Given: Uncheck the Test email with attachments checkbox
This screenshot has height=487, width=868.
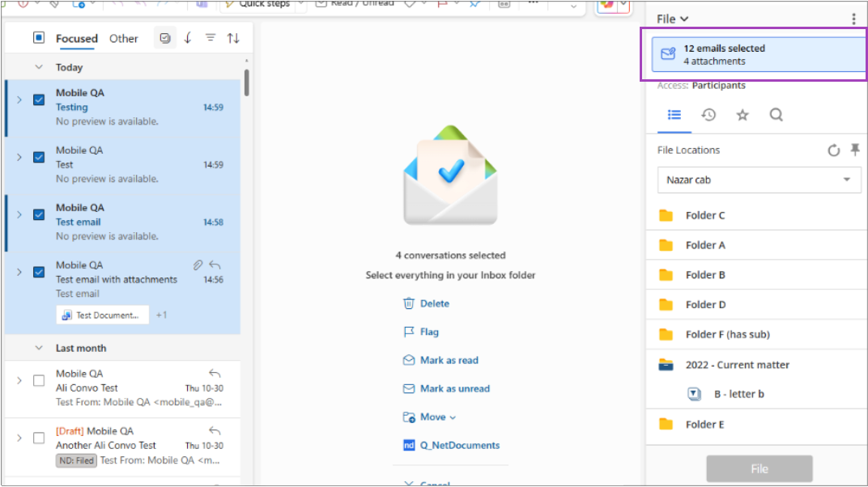Looking at the screenshot, I should (x=39, y=272).
